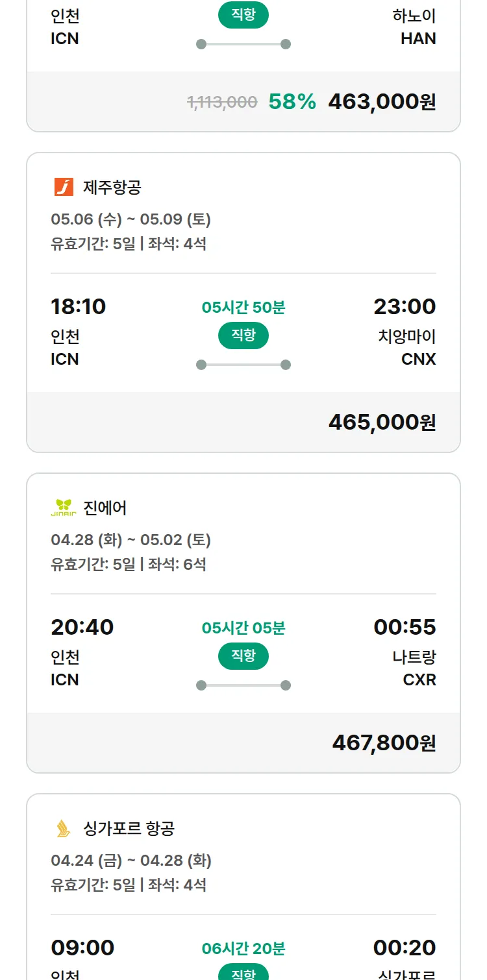Click the Jin Air butterfly logo icon
Screen dimensions: 487x980
[64, 508]
